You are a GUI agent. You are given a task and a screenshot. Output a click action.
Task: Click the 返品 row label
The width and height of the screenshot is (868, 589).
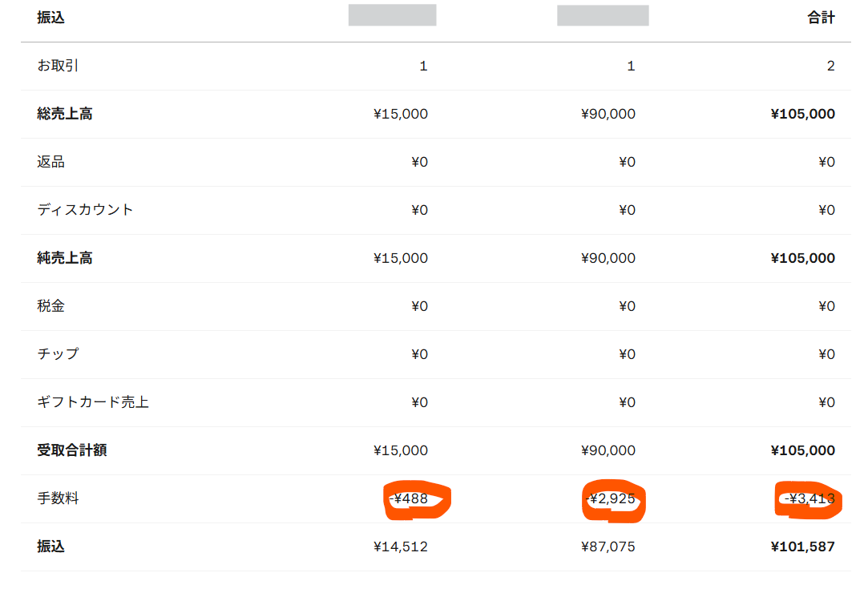[50, 162]
